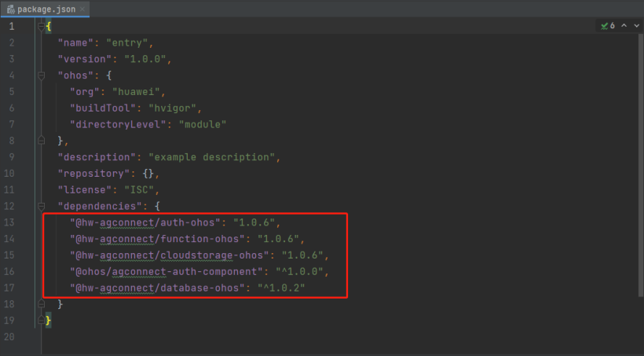Collapse the "ohos" block fold marker
This screenshot has height=356, width=644.
tap(42, 75)
